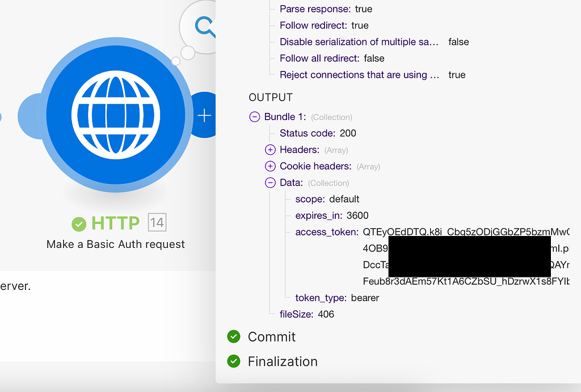Screen dimensions: 581x392
Task: Expand the Cookie headers array
Action: coord(271,166)
